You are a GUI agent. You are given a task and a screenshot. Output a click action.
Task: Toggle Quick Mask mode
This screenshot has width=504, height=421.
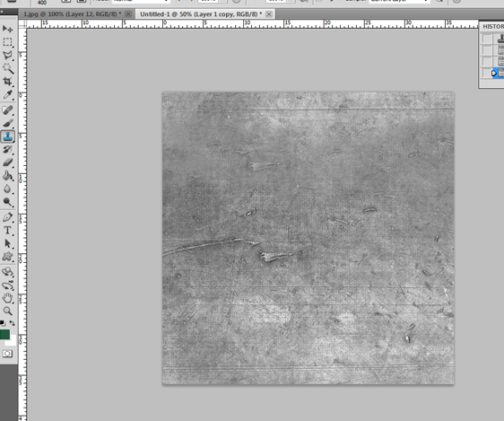coord(7,354)
